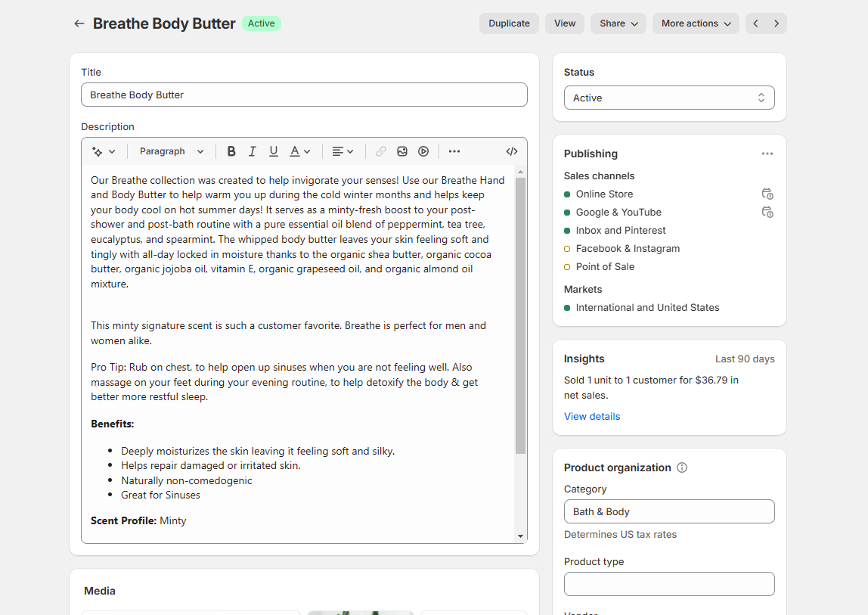Show HTML code view
Image resolution: width=868 pixels, height=615 pixels.
tap(512, 151)
